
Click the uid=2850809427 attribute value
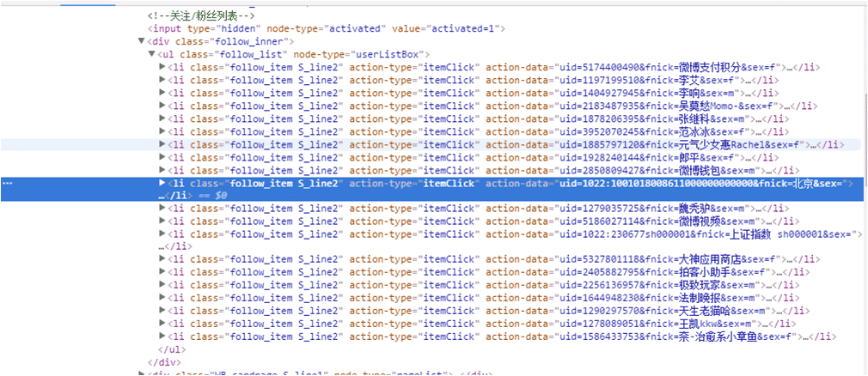657,170
